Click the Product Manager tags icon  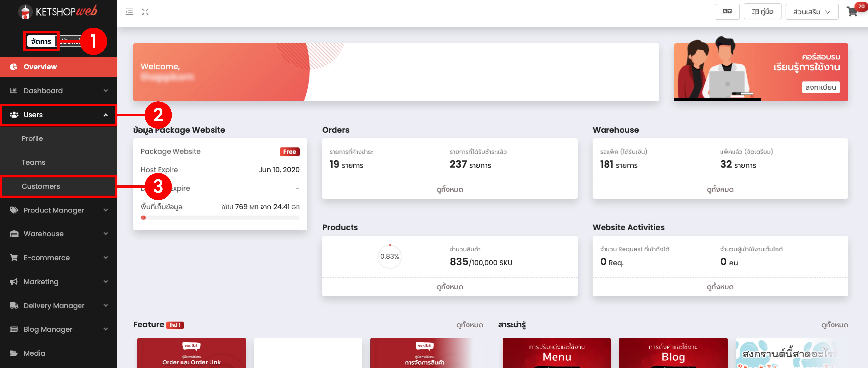point(14,210)
